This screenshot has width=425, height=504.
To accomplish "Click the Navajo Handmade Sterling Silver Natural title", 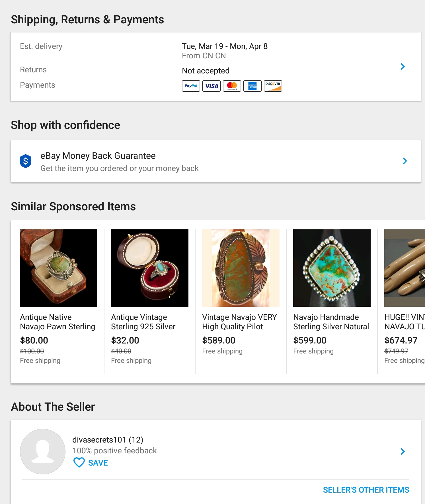I will (x=331, y=322).
